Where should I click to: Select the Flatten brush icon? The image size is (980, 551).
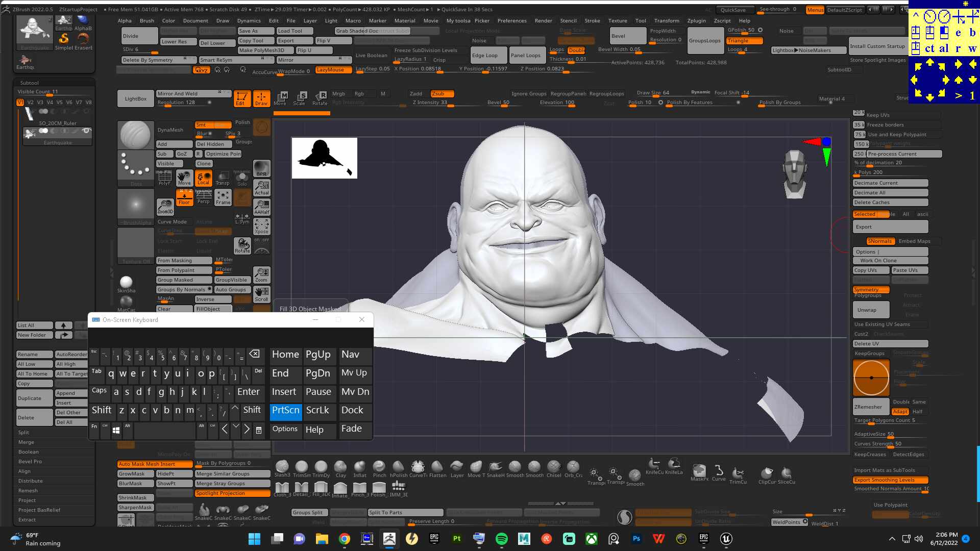pyautogui.click(x=437, y=468)
